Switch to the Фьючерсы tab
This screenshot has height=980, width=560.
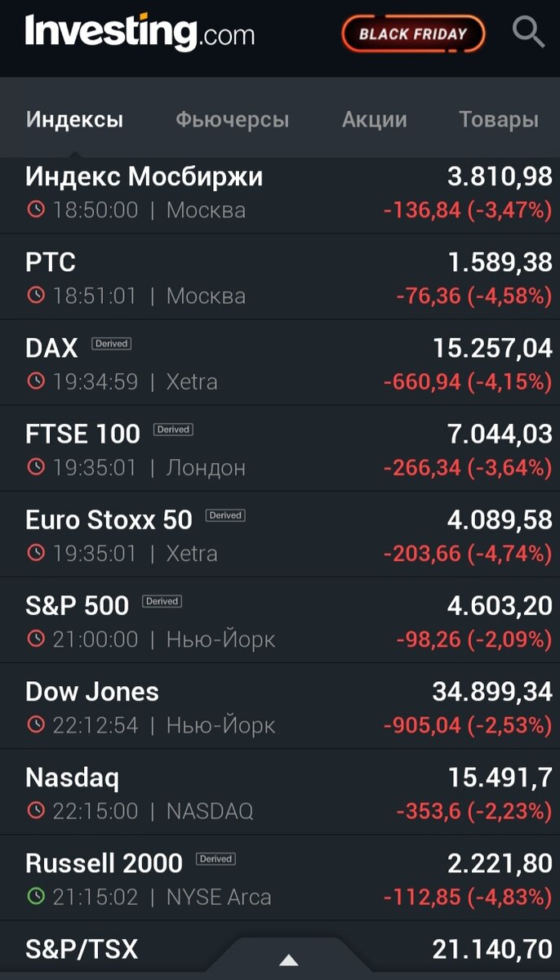232,119
